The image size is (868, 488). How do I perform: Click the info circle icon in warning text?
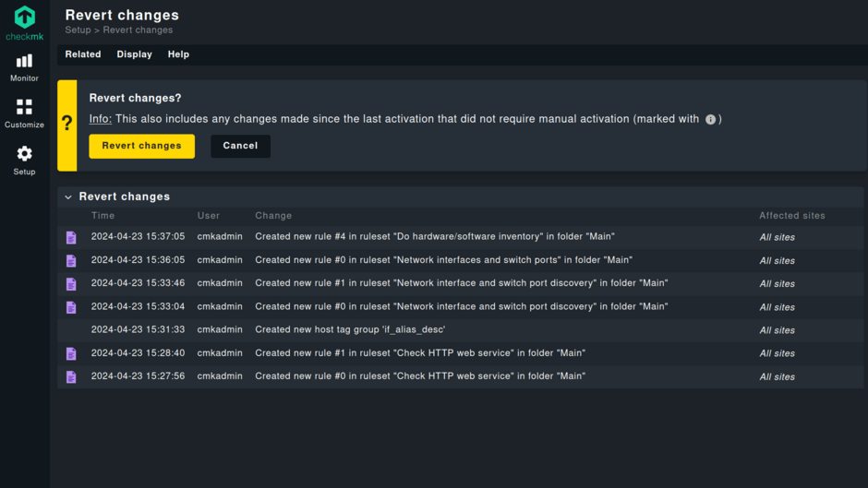pos(710,120)
